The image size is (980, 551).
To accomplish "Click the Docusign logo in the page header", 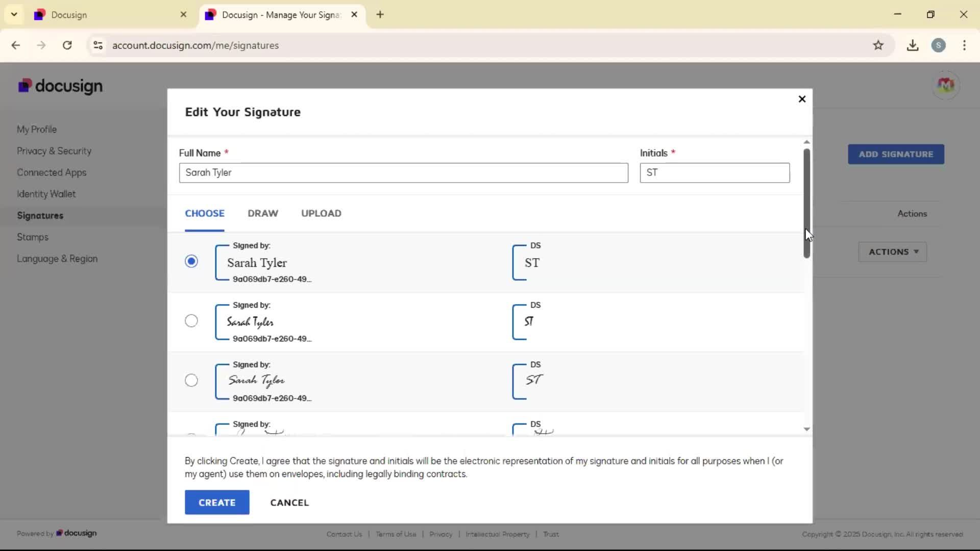I will [x=60, y=86].
